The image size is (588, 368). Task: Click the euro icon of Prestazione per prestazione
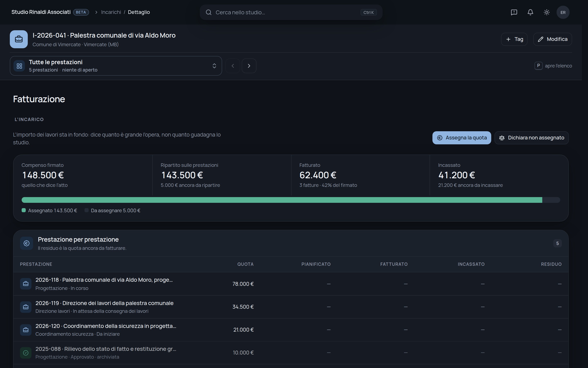pyautogui.click(x=27, y=243)
